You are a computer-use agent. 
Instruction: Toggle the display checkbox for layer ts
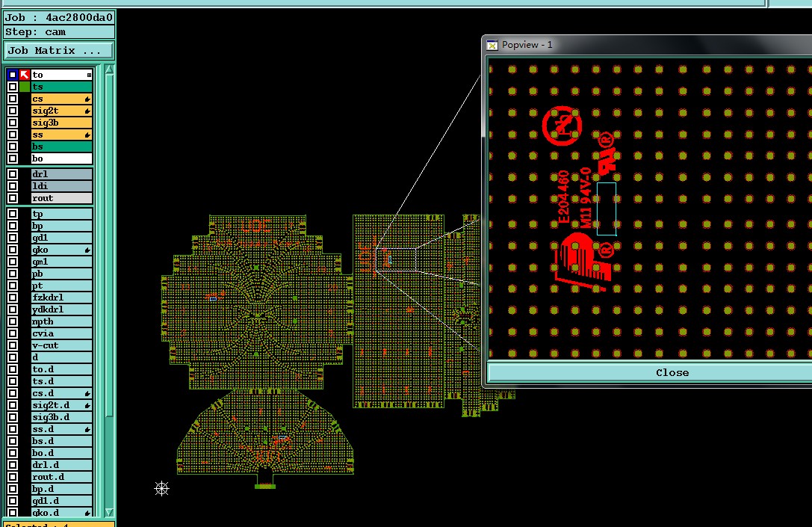coord(13,87)
